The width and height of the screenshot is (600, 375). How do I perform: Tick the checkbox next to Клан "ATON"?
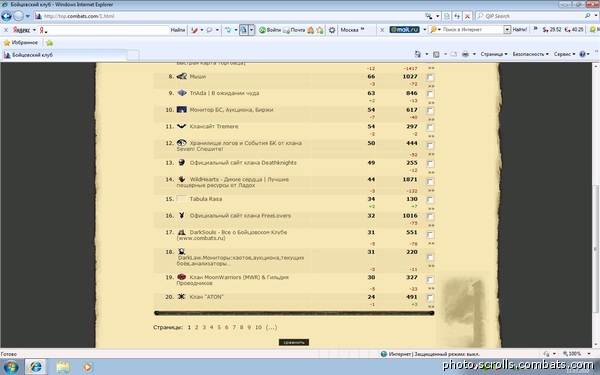[x=430, y=298]
